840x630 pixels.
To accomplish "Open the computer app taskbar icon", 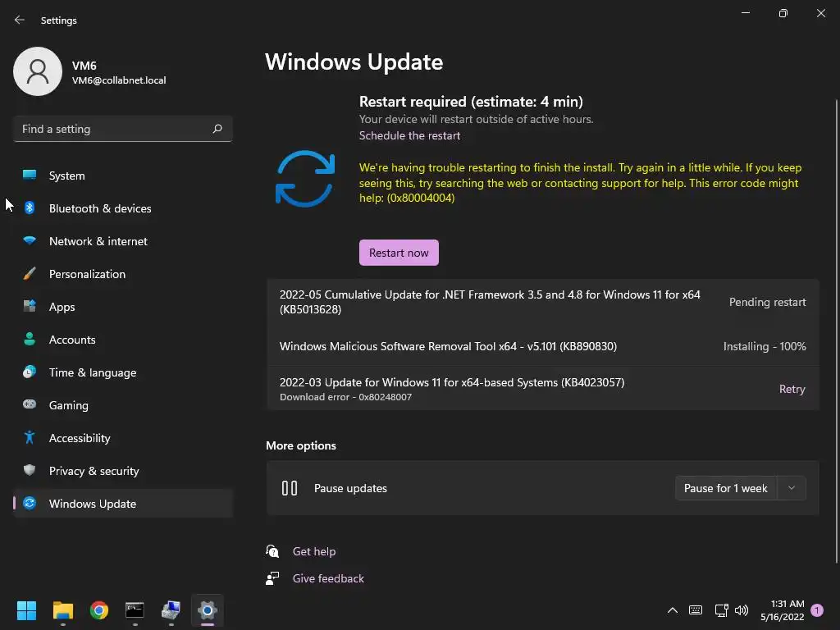I will 171,610.
